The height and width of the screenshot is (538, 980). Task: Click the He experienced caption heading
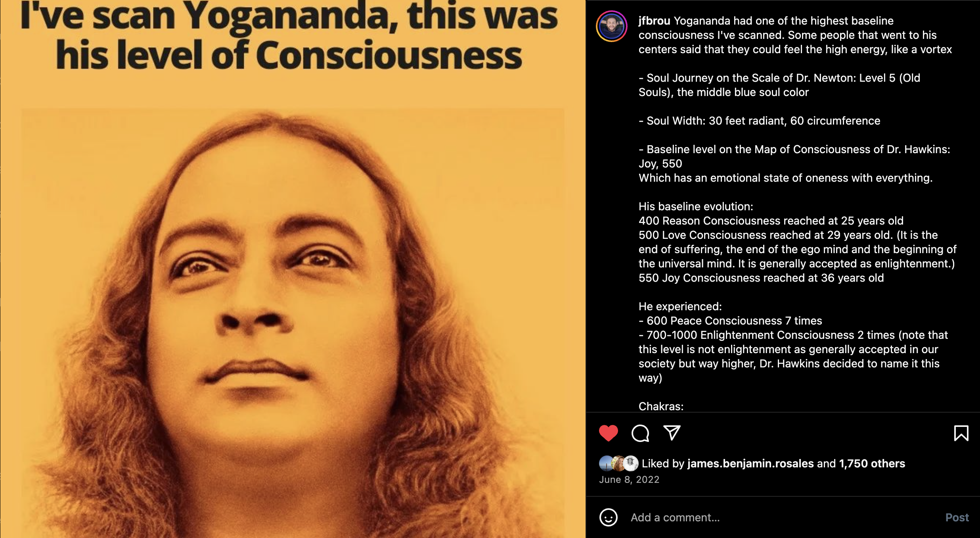tap(680, 306)
